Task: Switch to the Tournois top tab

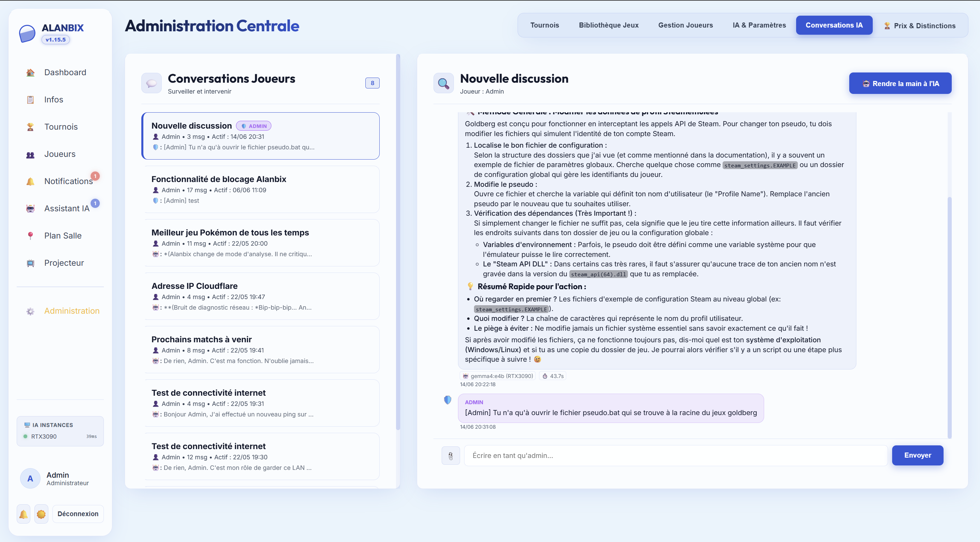Action: click(544, 25)
